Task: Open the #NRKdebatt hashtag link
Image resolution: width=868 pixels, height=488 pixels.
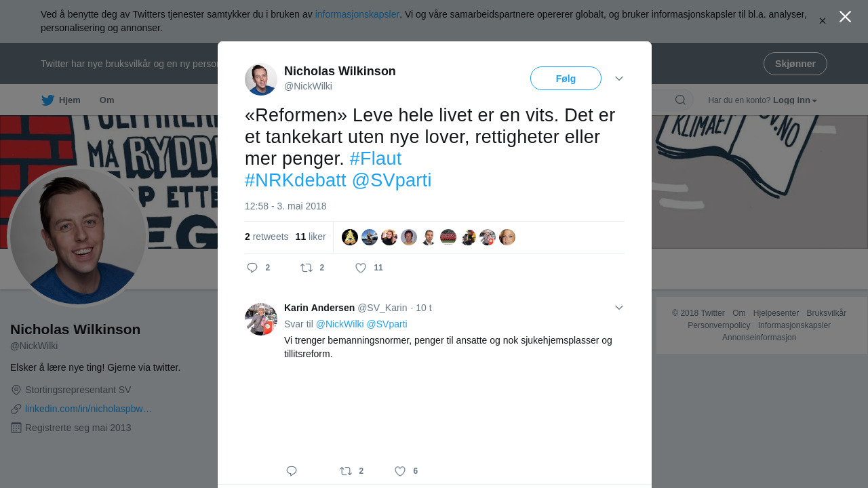Action: (296, 180)
